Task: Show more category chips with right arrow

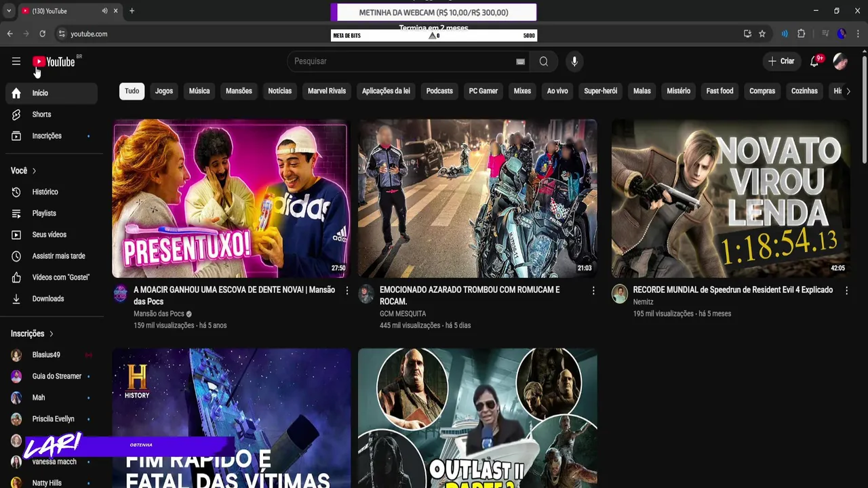Action: (x=848, y=91)
